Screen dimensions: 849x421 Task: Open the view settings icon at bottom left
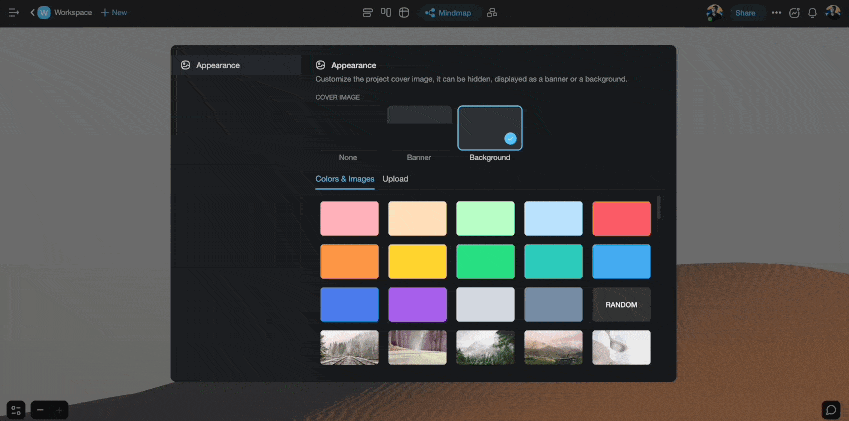point(15,410)
